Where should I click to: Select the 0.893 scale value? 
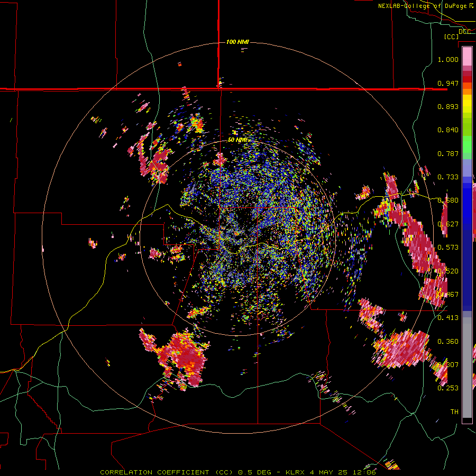click(x=448, y=106)
